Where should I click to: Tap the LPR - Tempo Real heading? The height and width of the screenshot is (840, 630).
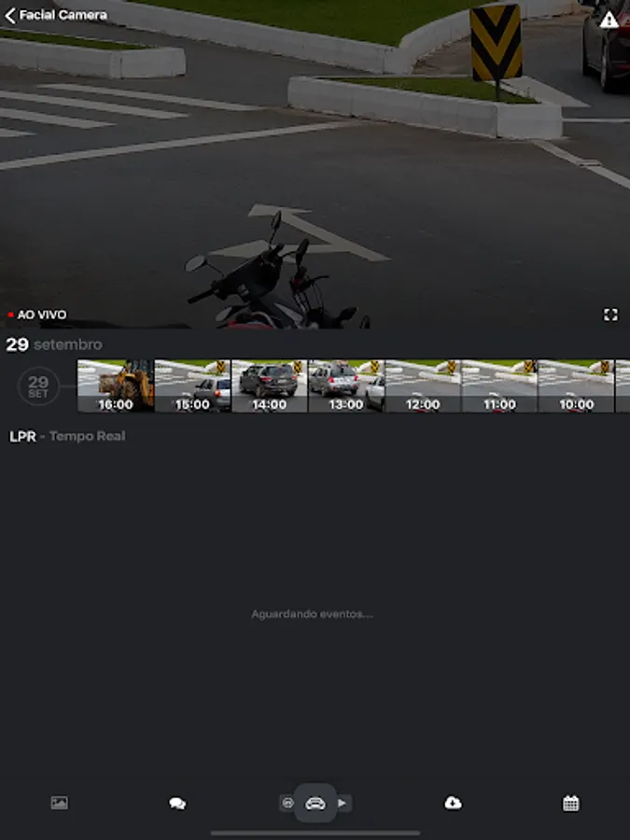[67, 437]
